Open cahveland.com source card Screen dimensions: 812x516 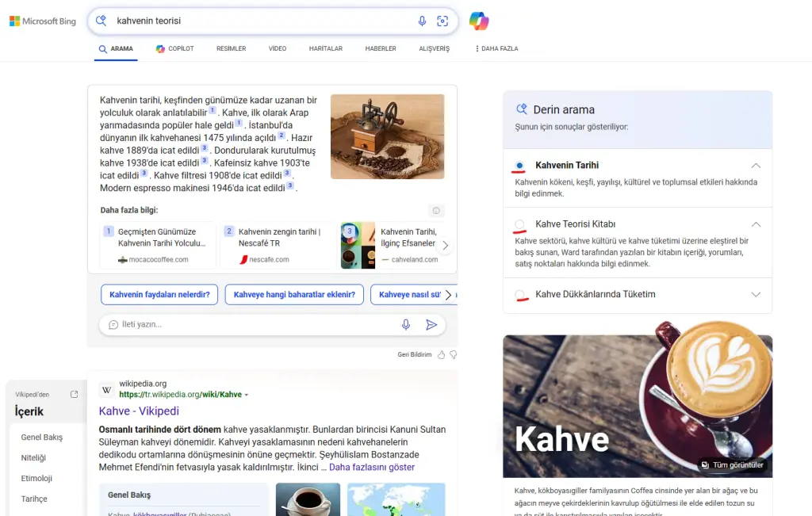click(393, 246)
